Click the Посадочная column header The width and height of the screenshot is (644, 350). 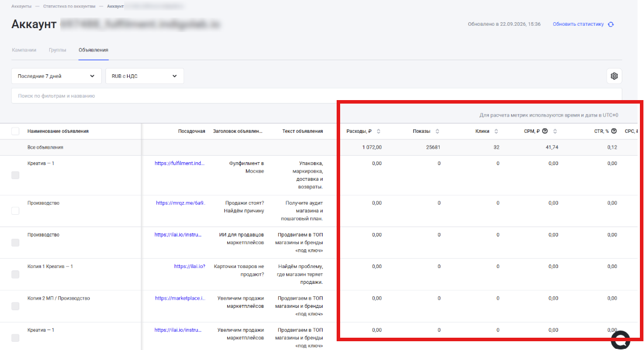[191, 131]
